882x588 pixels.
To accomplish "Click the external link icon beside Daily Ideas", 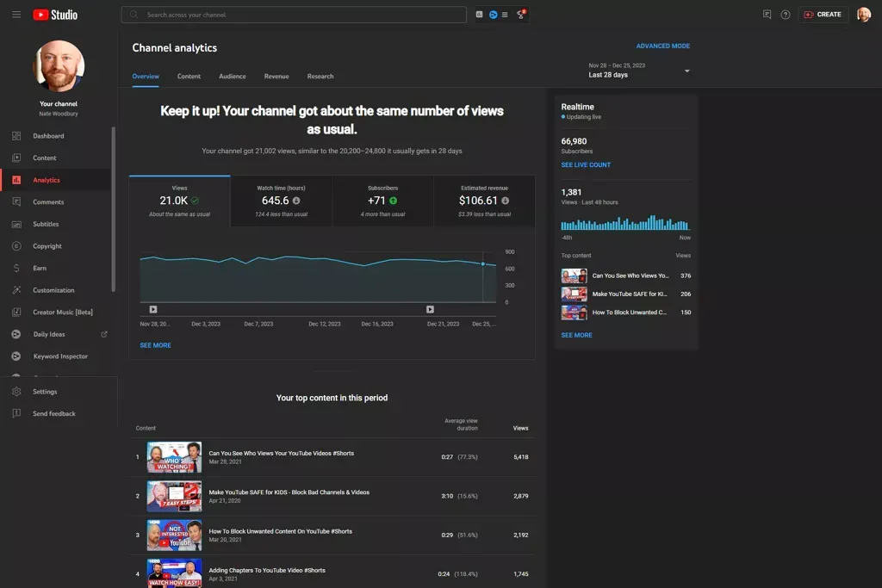I will [x=104, y=334].
